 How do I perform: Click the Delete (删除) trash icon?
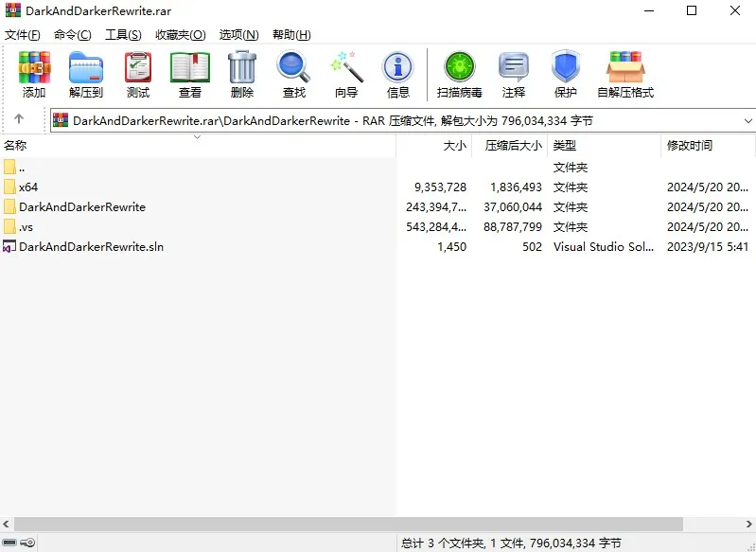tap(241, 67)
